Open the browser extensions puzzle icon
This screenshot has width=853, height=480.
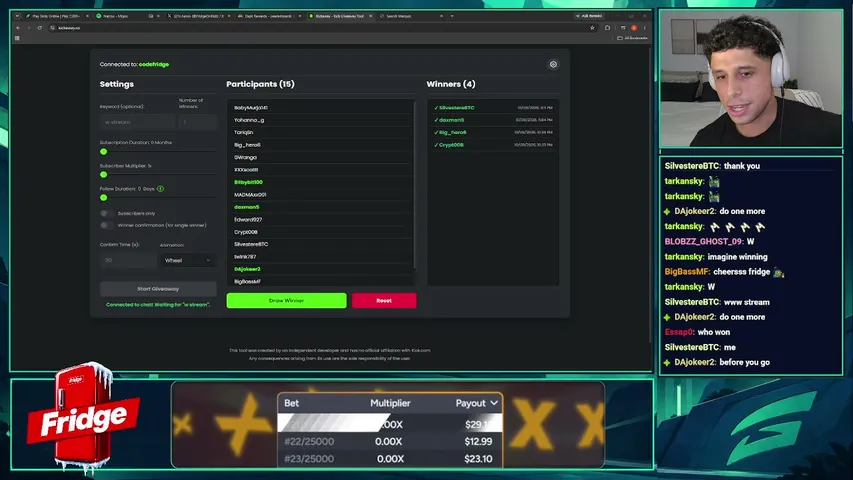608,28
